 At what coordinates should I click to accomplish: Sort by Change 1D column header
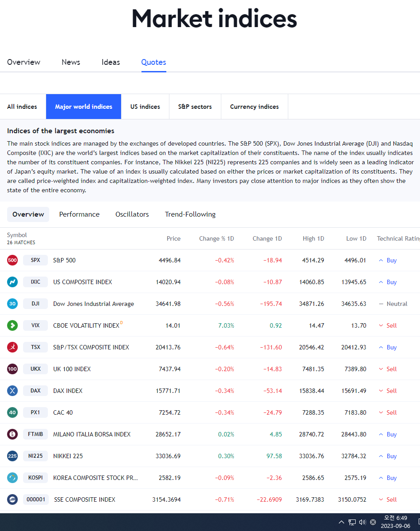pos(267,239)
